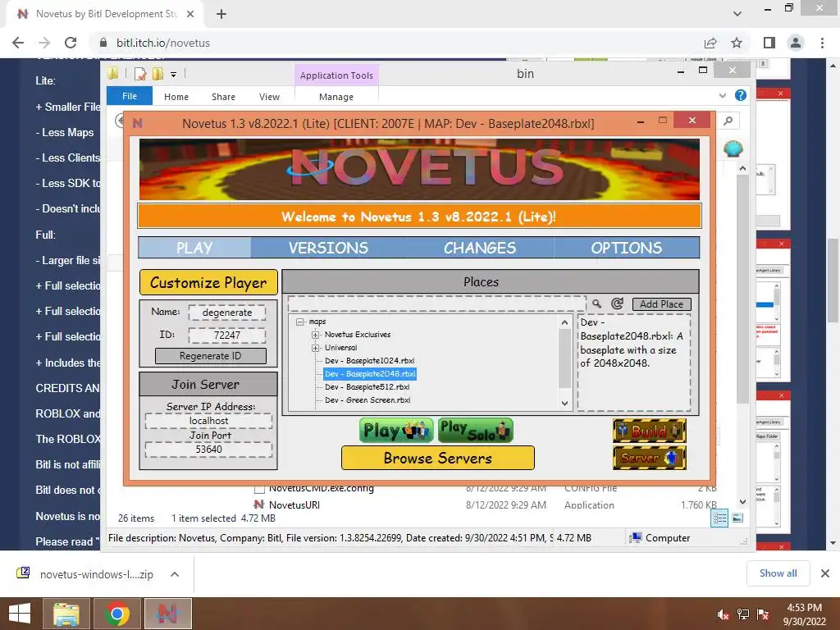
Task: Click the Browse Servers button
Action: (x=438, y=458)
